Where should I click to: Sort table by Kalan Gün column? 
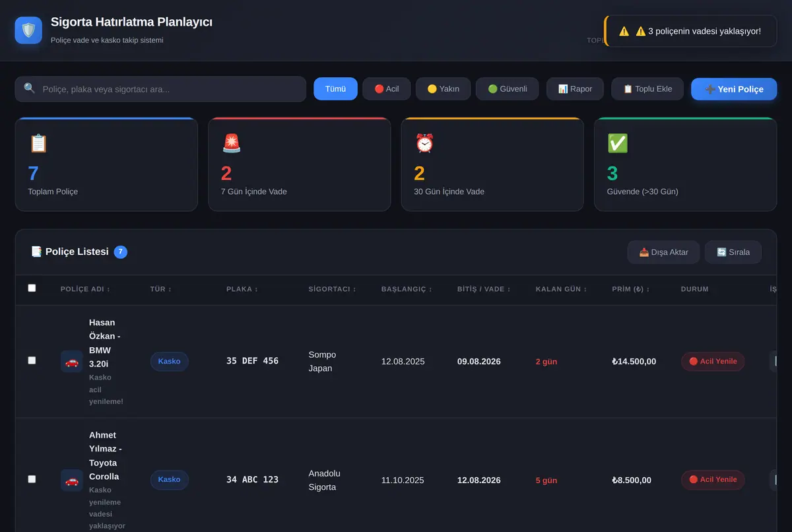click(562, 289)
